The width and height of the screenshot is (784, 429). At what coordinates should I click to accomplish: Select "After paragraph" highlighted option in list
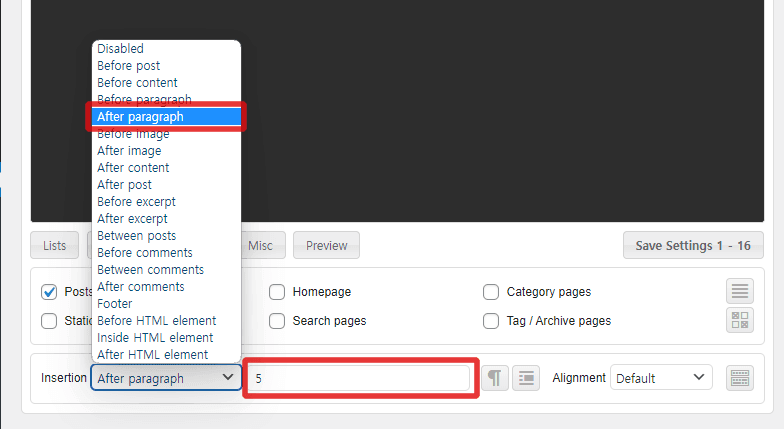(x=166, y=117)
